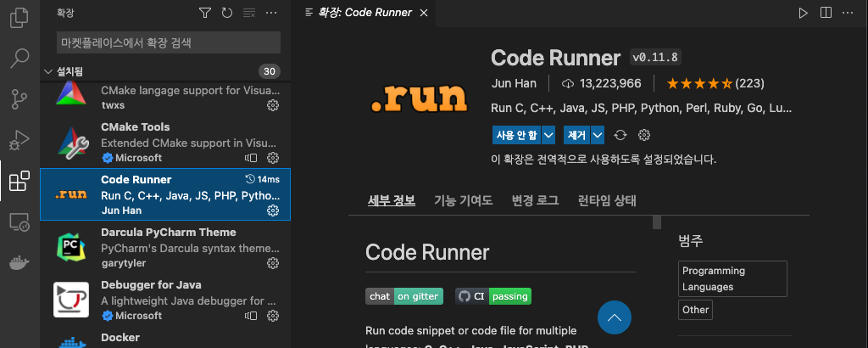Viewport: 868px width, 348px height.
Task: Open manage gear for Darcula PyCharm Theme
Action: tap(272, 263)
